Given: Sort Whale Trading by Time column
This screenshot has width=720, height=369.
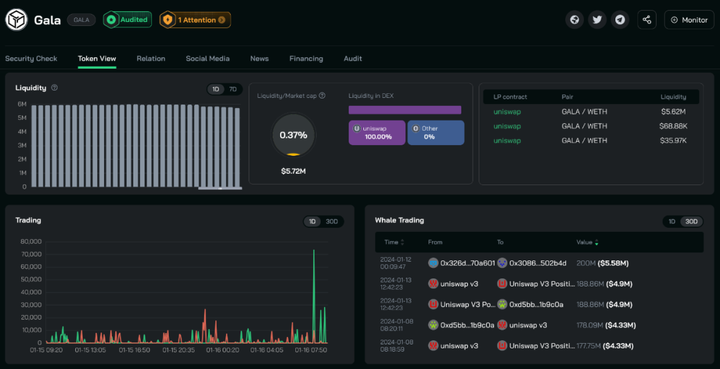Looking at the screenshot, I should (394, 242).
